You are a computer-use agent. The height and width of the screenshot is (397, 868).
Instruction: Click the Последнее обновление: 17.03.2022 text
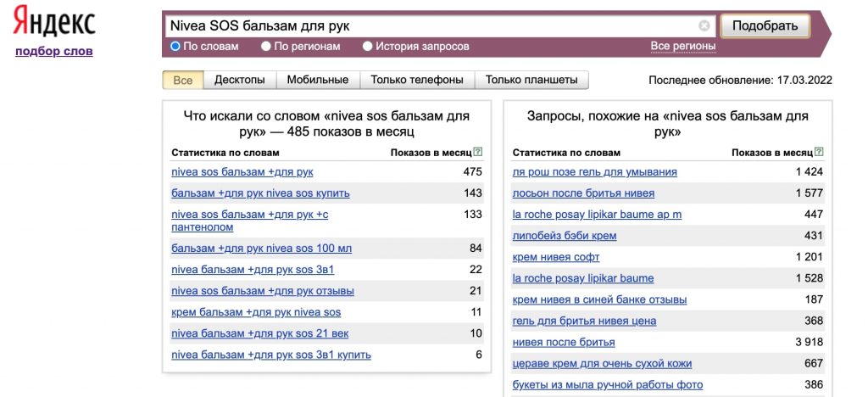click(740, 81)
